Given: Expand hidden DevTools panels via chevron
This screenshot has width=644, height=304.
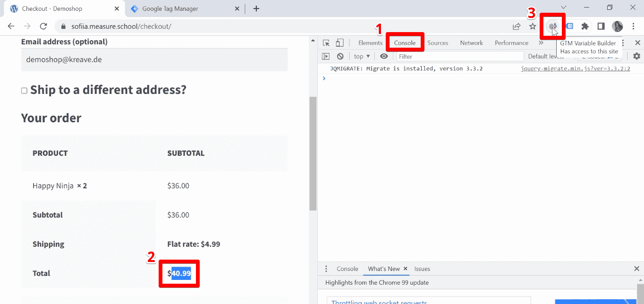Looking at the screenshot, I should [541, 42].
